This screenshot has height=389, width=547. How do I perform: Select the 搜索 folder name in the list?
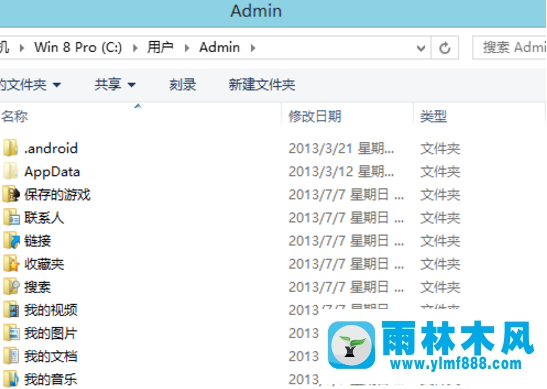coord(37,287)
